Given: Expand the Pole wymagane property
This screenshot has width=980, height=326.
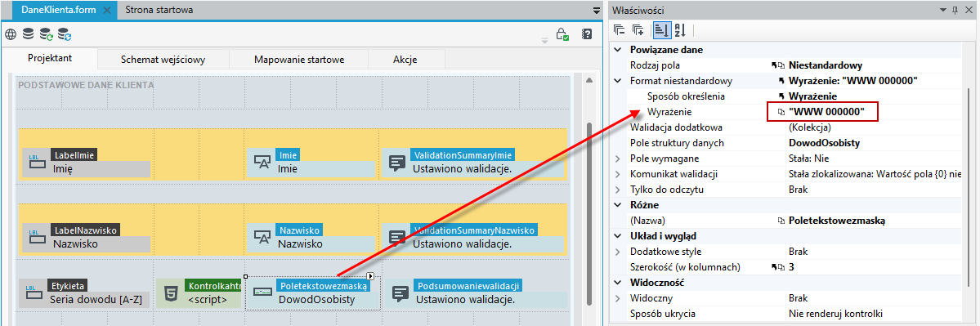Looking at the screenshot, I should coord(618,159).
